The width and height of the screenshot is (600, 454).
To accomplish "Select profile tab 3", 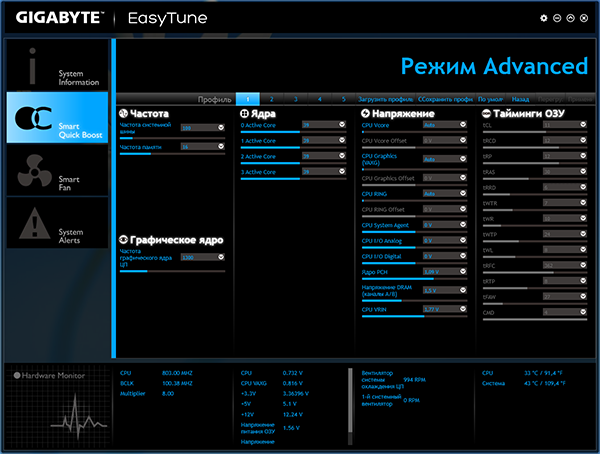I will click(x=295, y=99).
